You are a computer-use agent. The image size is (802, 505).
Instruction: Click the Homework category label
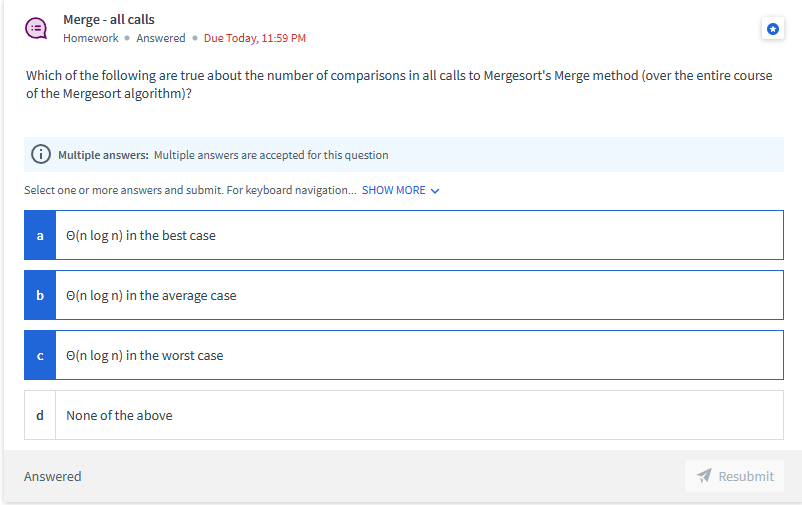tap(91, 38)
